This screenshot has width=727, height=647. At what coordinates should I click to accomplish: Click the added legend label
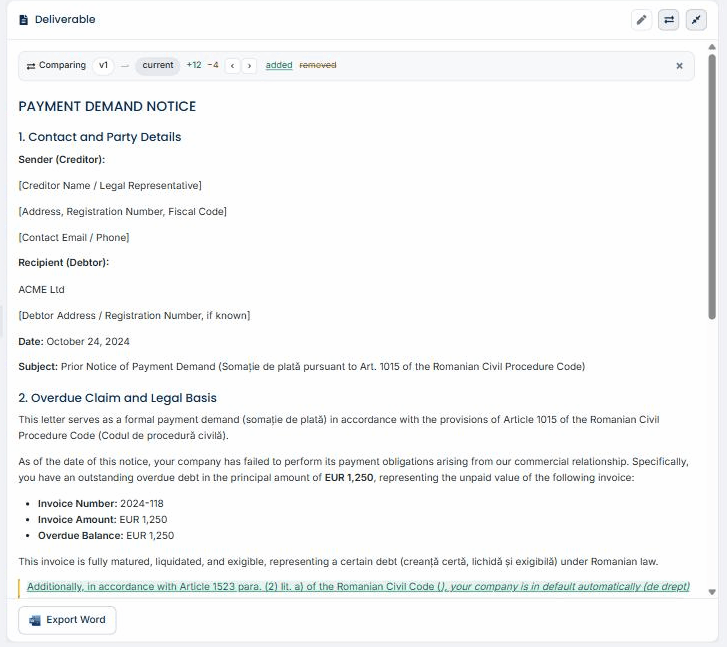pyautogui.click(x=279, y=65)
